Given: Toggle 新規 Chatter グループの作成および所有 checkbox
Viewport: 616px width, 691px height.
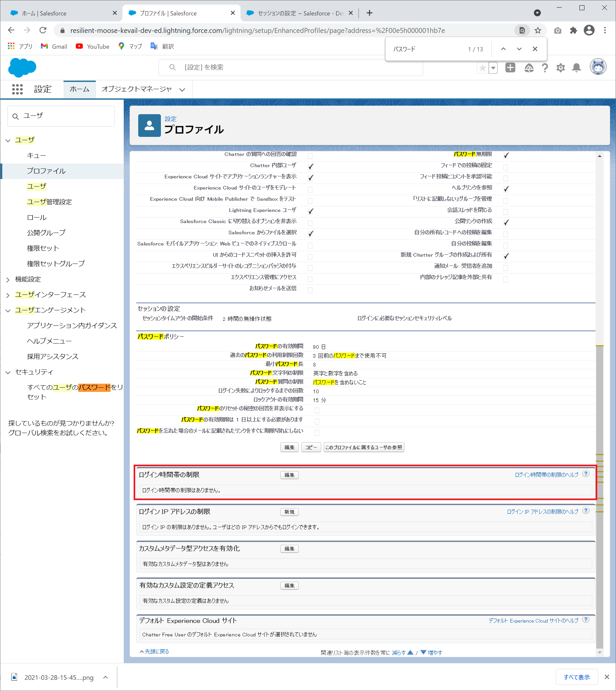Looking at the screenshot, I should tap(506, 256).
